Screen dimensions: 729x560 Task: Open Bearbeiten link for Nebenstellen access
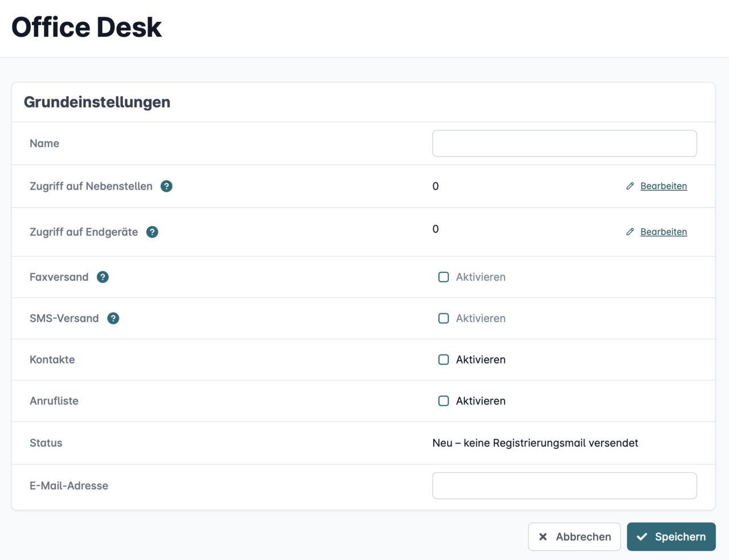pyautogui.click(x=664, y=186)
